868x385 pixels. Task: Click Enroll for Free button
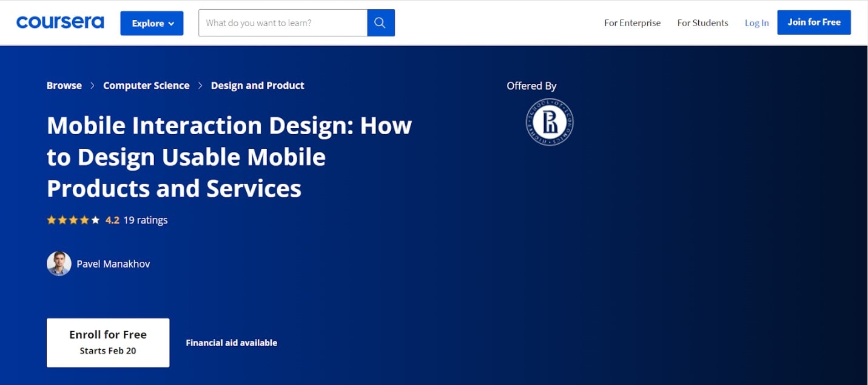click(x=108, y=342)
